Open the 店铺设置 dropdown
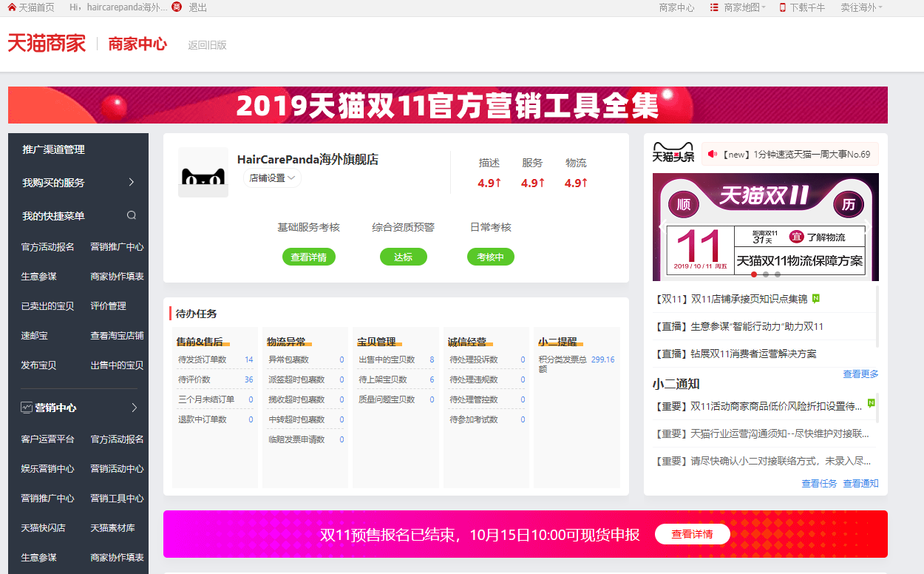Image resolution: width=924 pixels, height=574 pixels. 272,178
